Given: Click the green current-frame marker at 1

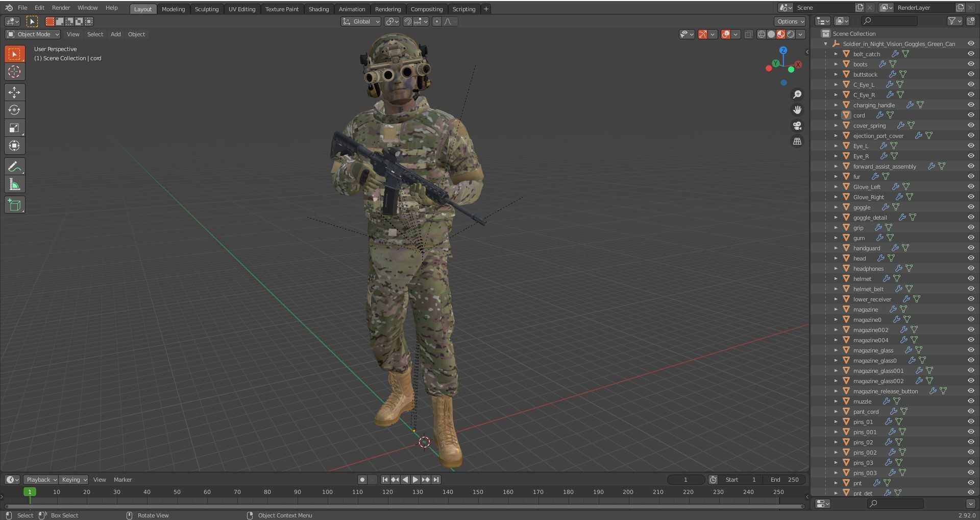Looking at the screenshot, I should (30, 492).
